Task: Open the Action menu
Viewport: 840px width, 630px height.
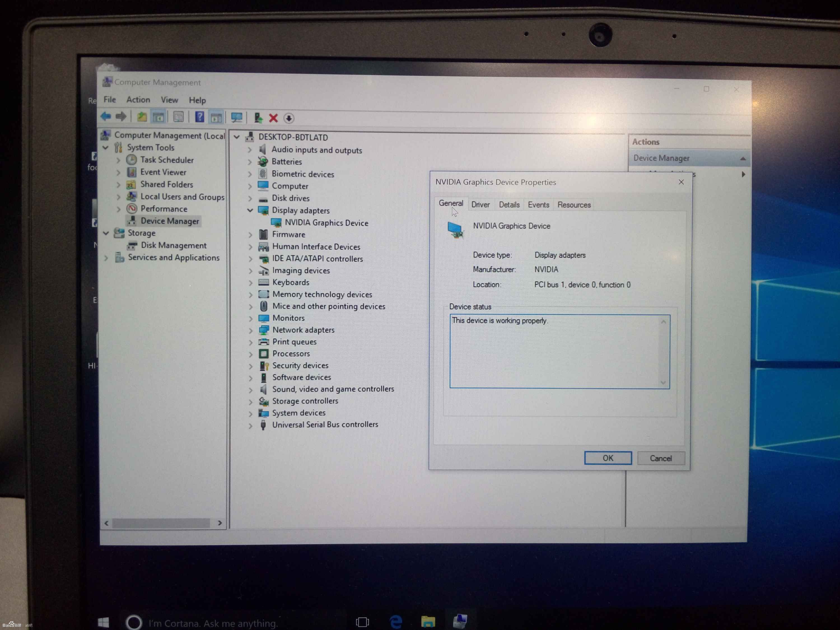Action: pyautogui.click(x=138, y=99)
